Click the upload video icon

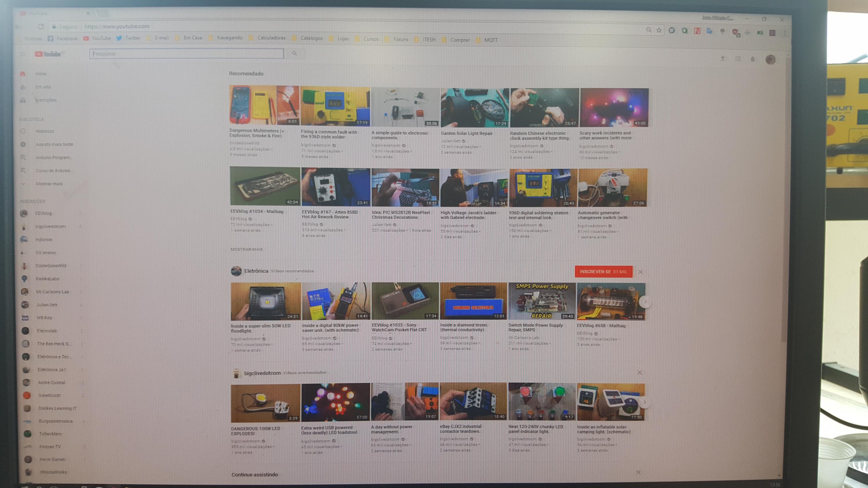722,59
